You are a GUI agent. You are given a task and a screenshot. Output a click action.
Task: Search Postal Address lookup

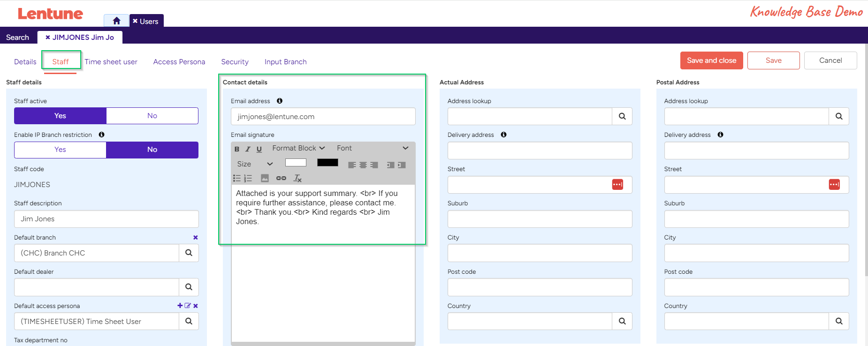839,116
